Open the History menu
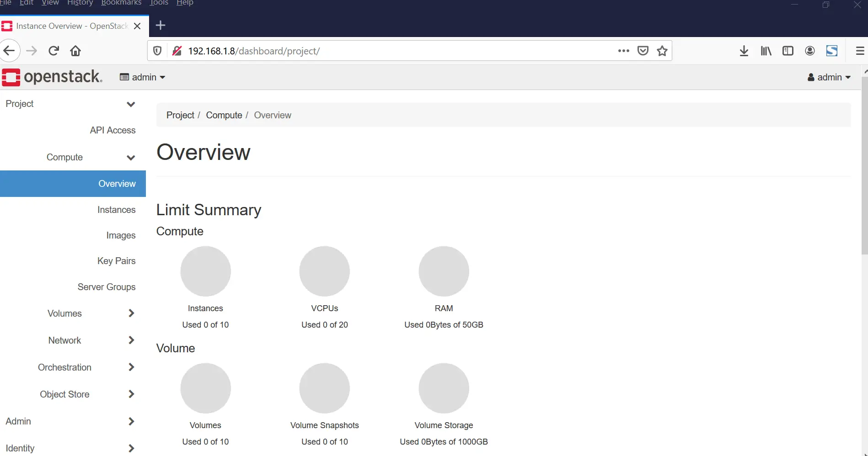868x456 pixels. pyautogui.click(x=80, y=3)
